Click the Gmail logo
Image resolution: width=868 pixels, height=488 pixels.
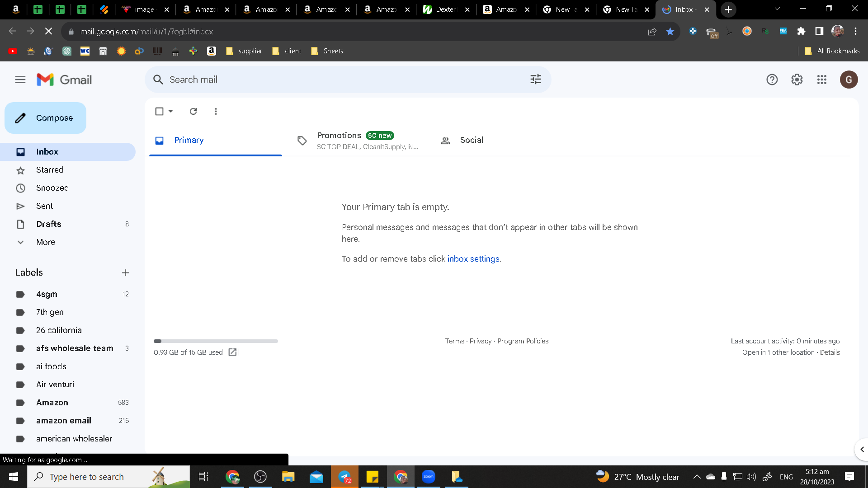pos(64,80)
